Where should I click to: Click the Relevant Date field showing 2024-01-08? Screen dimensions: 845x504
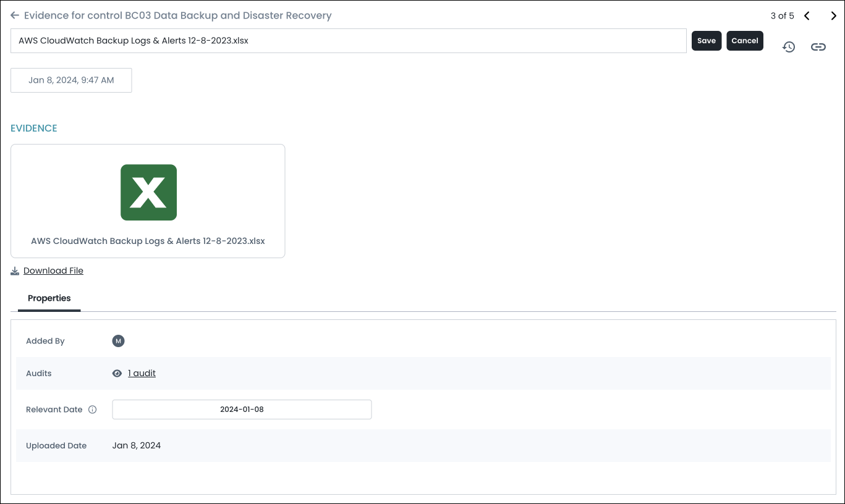coord(242,409)
